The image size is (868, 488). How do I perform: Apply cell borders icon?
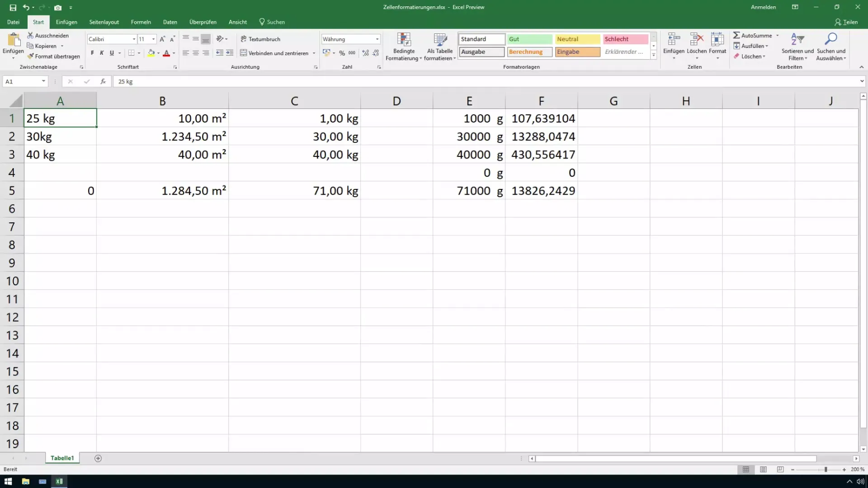pos(131,53)
